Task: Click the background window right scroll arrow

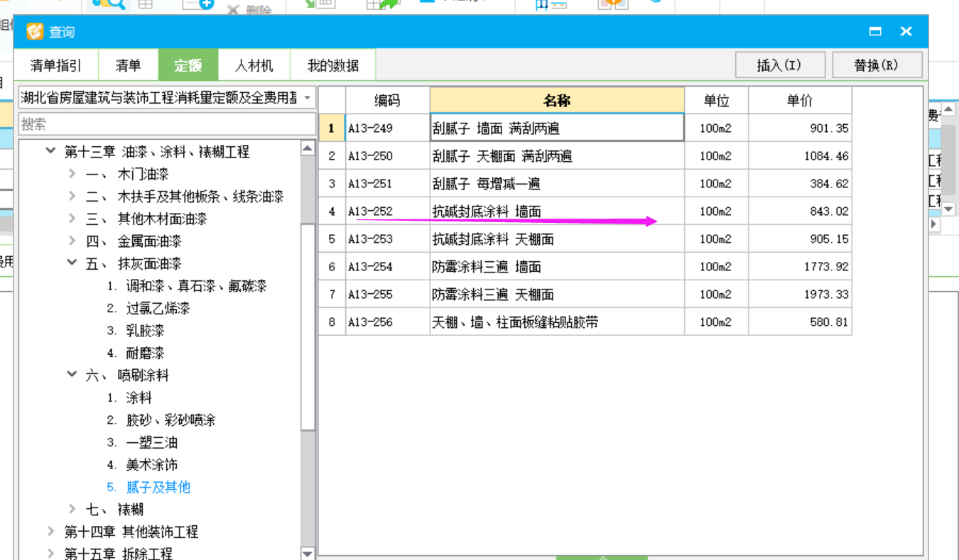Action: 933,224
